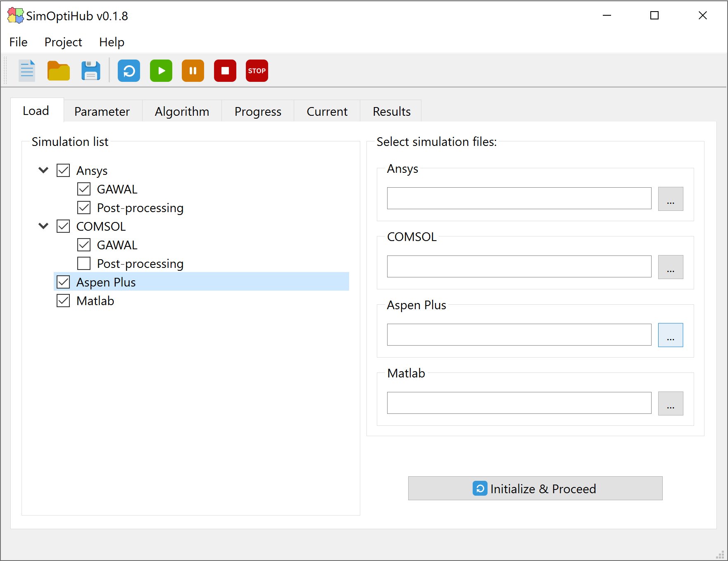Browse for the Aspen Plus simulation file
Screen dimensions: 728x561
670,335
